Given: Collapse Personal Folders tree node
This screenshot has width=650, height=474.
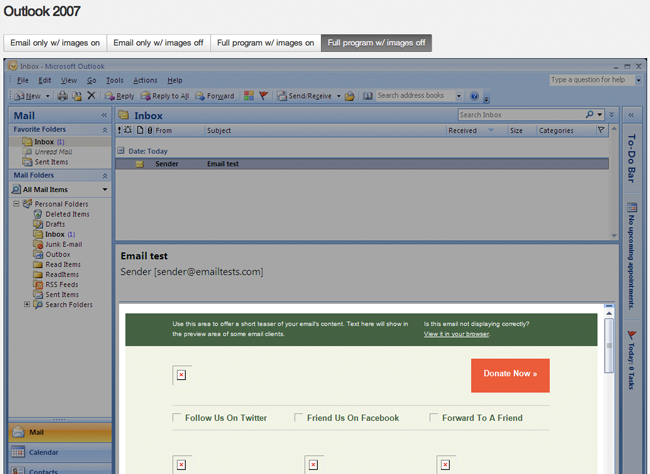Looking at the screenshot, I should (x=16, y=204).
